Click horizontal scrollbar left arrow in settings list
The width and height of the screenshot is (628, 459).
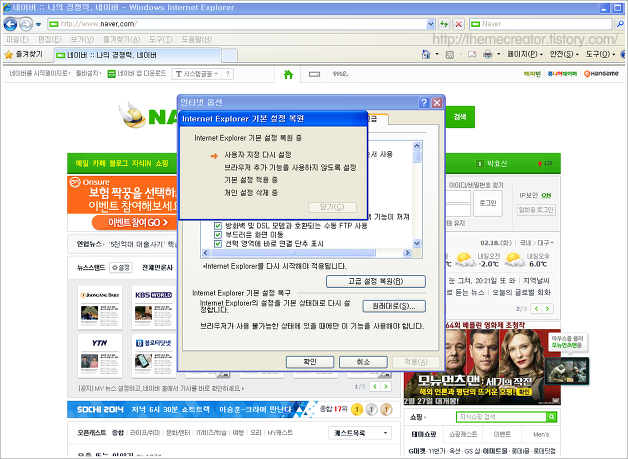point(206,253)
